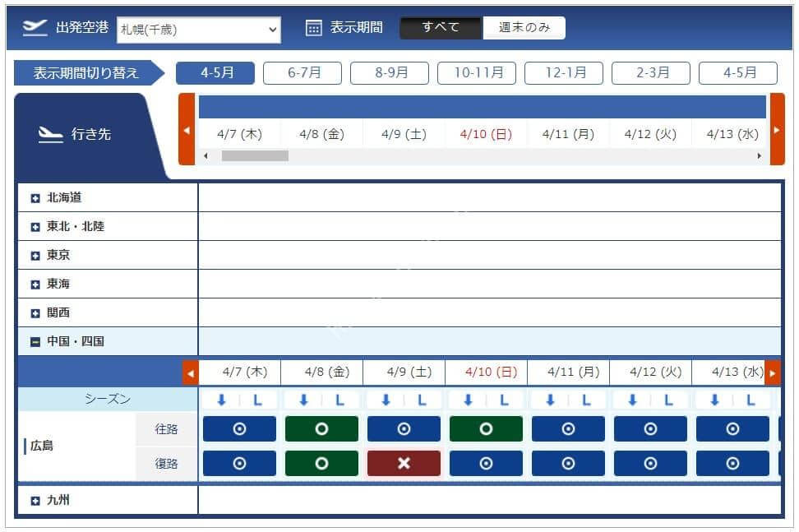This screenshot has height=532, width=799.
Task: Open the 出発空港 dropdown showing 札幌(千歳)
Action: [x=199, y=30]
